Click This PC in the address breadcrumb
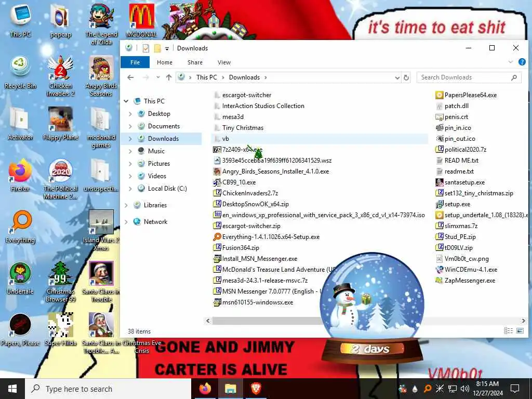 (206, 77)
